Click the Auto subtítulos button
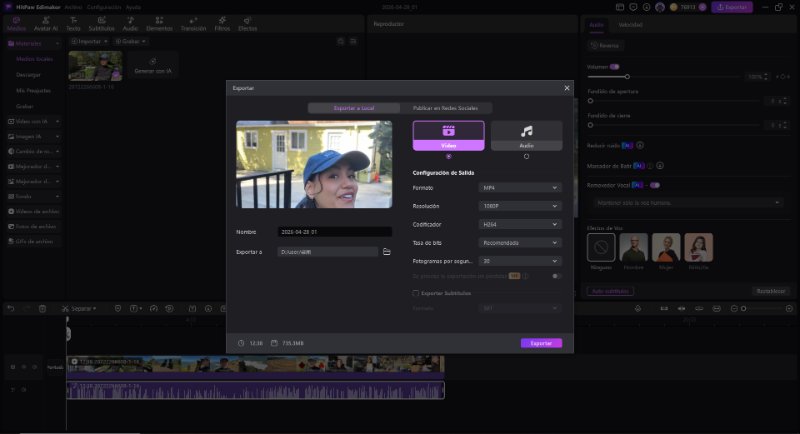This screenshot has height=434, width=800. [x=610, y=291]
